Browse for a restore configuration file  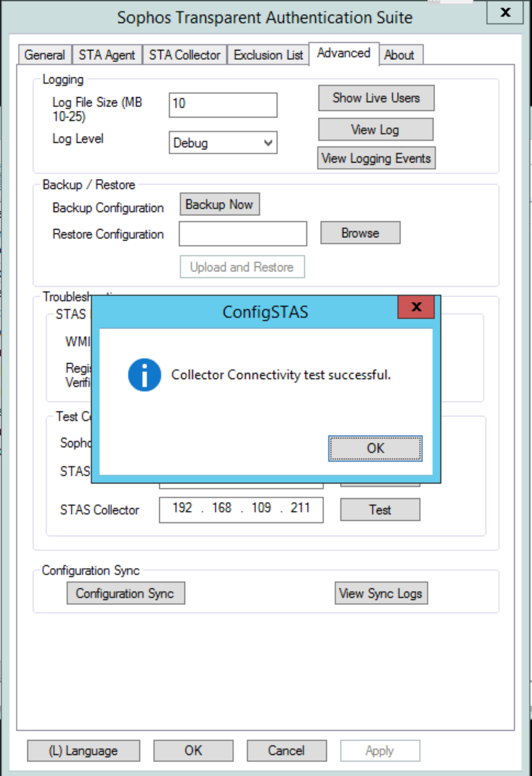(361, 233)
